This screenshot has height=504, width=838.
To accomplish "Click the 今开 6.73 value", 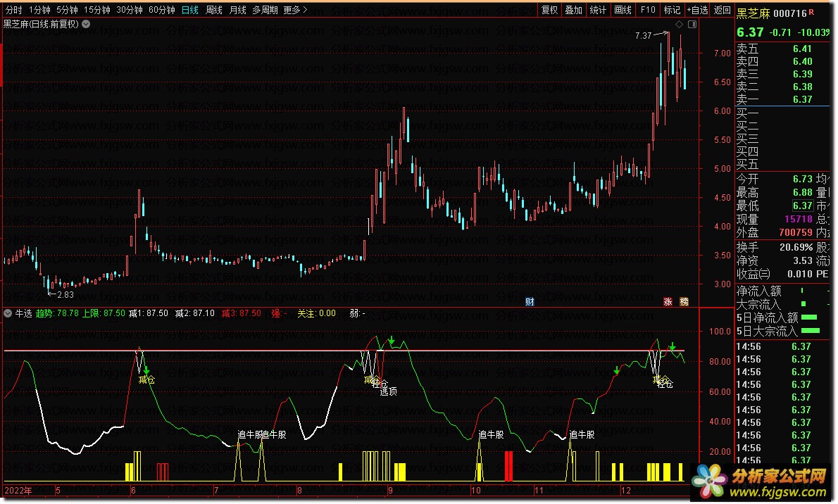I will coord(802,179).
